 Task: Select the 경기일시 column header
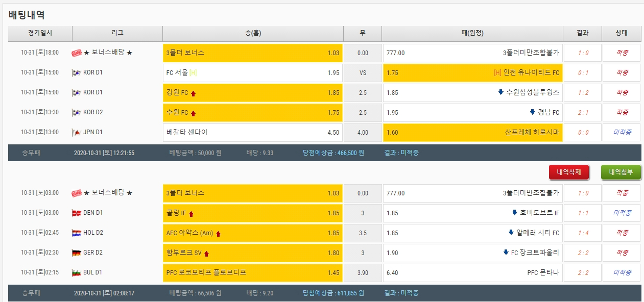40,33
